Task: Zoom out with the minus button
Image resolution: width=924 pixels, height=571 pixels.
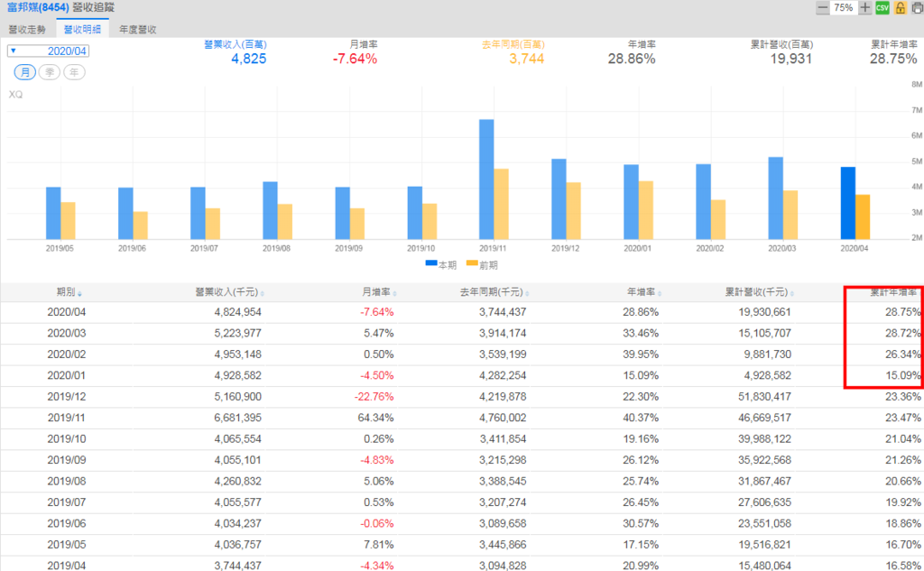Action: pos(823,8)
